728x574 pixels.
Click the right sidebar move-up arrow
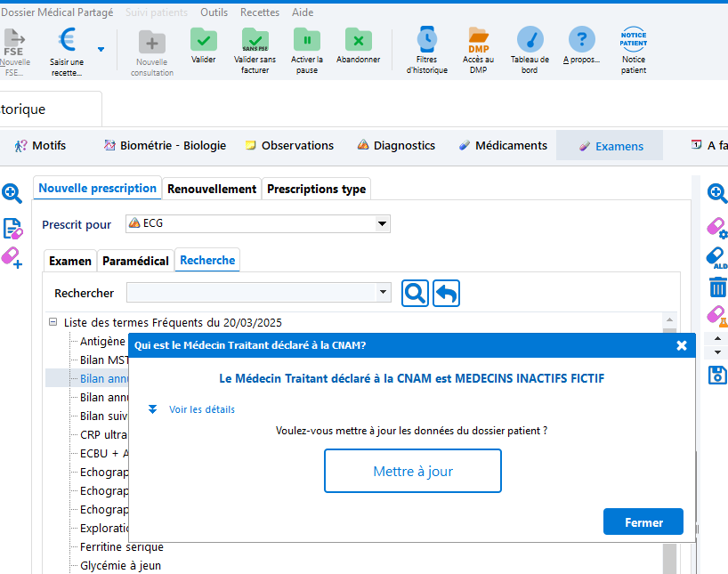717,338
